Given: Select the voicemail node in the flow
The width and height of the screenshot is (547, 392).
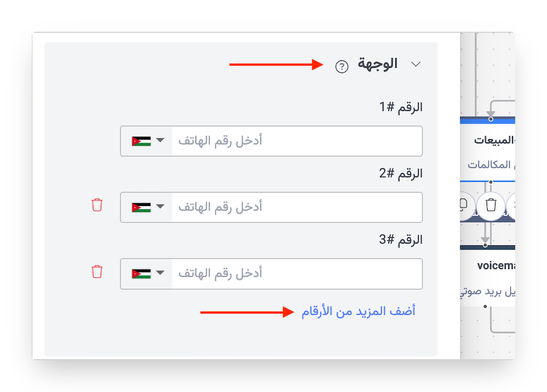Looking at the screenshot, I should pos(496,266).
